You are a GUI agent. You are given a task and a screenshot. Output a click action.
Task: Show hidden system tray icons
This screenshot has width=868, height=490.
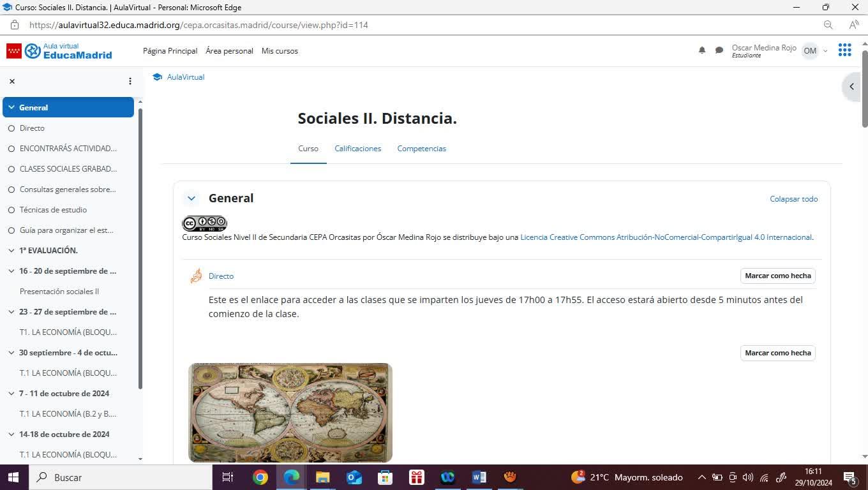point(701,477)
